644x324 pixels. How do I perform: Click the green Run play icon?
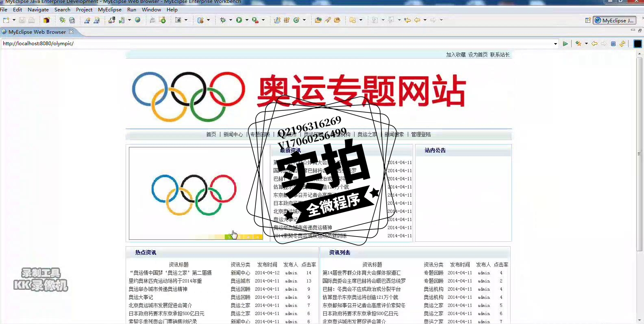click(x=239, y=20)
